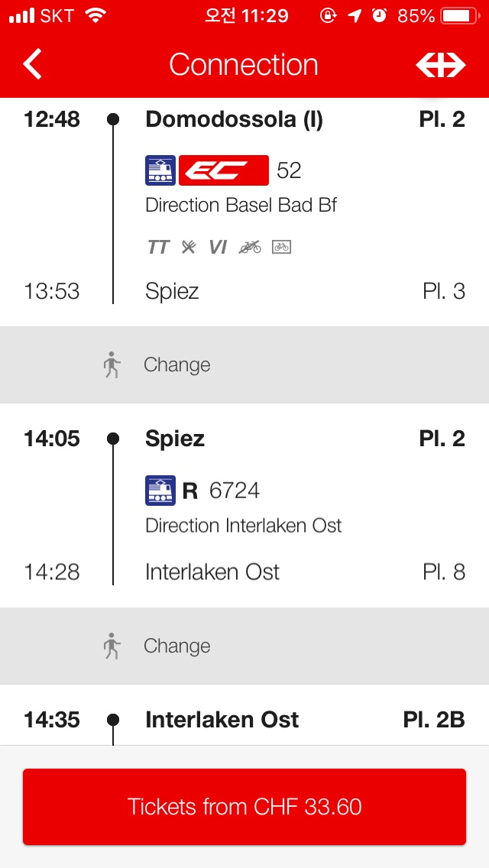Select the Spiez 14:05 departure stop
This screenshot has width=489, height=868.
(x=175, y=439)
